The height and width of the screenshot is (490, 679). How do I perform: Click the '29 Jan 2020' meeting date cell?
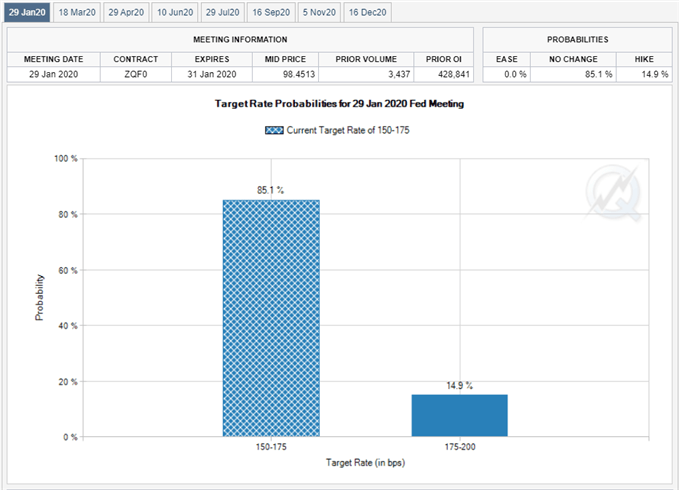click(x=54, y=74)
